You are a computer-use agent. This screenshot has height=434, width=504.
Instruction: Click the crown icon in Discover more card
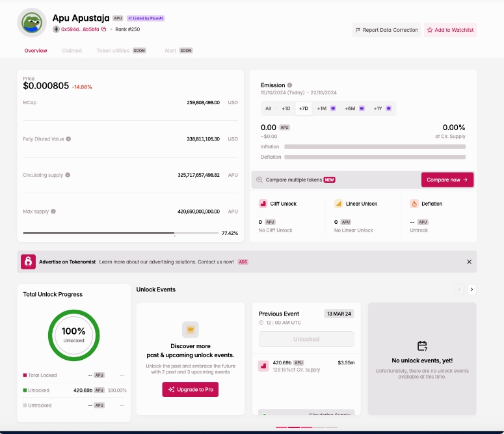click(x=191, y=329)
